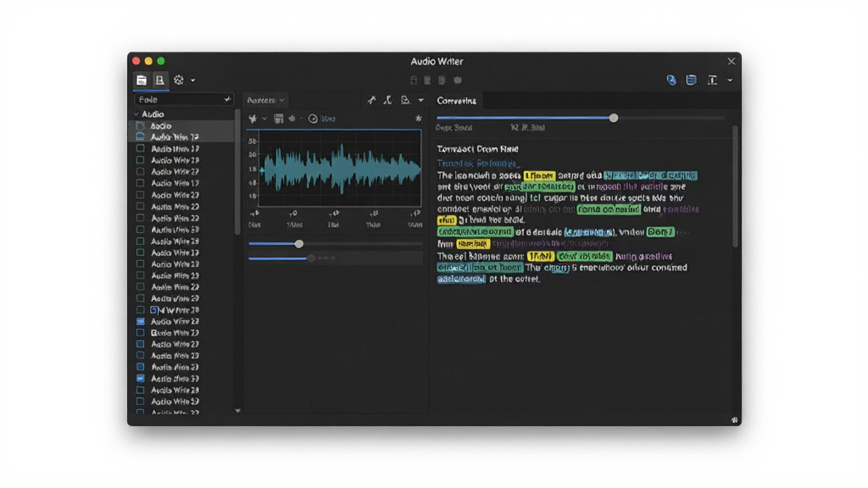Screen dimensions: 868x488
Task: Click the blue highlight starting the last transcript line
Action: 461,280
